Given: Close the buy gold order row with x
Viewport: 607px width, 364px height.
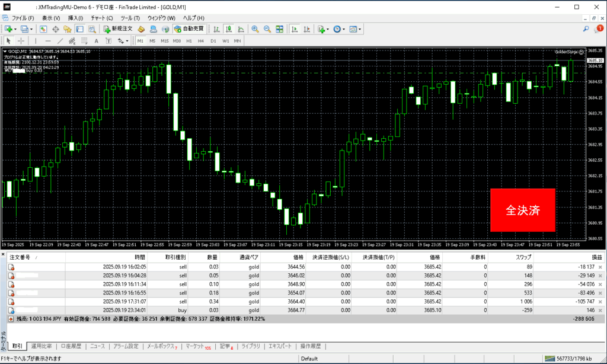Looking at the screenshot, I should pyautogui.click(x=600, y=310).
